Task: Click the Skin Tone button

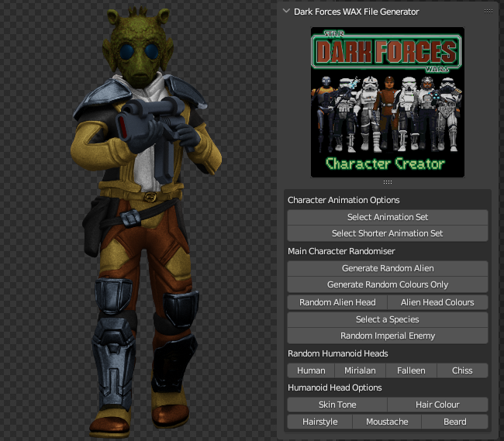Action: pos(337,405)
